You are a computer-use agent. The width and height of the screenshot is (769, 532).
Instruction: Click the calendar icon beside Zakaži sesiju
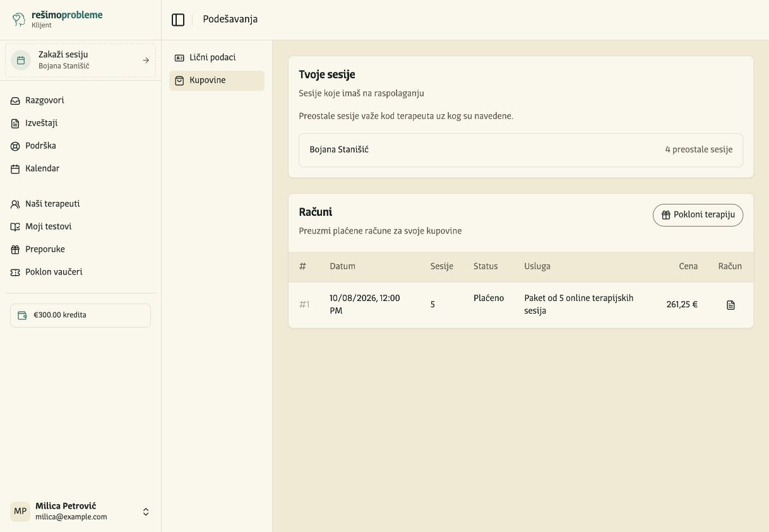(21, 61)
